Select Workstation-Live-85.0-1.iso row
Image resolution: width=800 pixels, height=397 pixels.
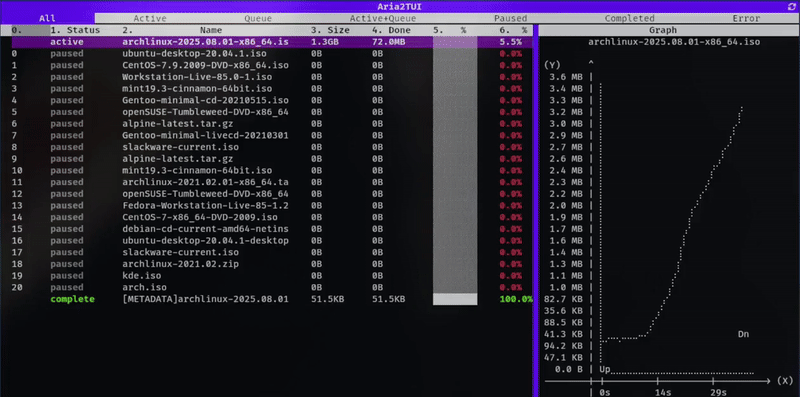tap(271, 77)
